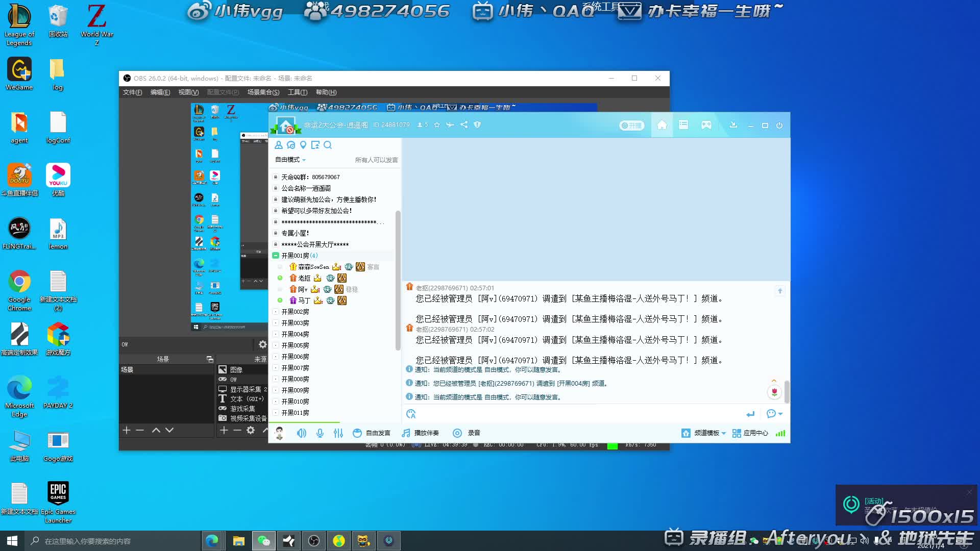Select member 老抠 in room 001
This screenshot has height=551, width=980.
[x=304, y=278]
